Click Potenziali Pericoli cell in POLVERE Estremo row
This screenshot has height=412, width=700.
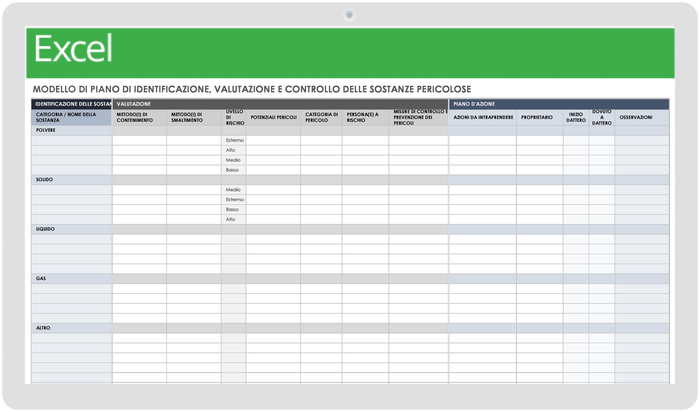273,140
